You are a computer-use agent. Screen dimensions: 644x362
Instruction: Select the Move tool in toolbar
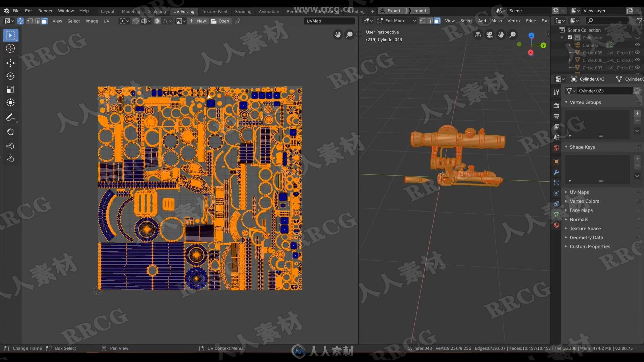[x=11, y=62]
